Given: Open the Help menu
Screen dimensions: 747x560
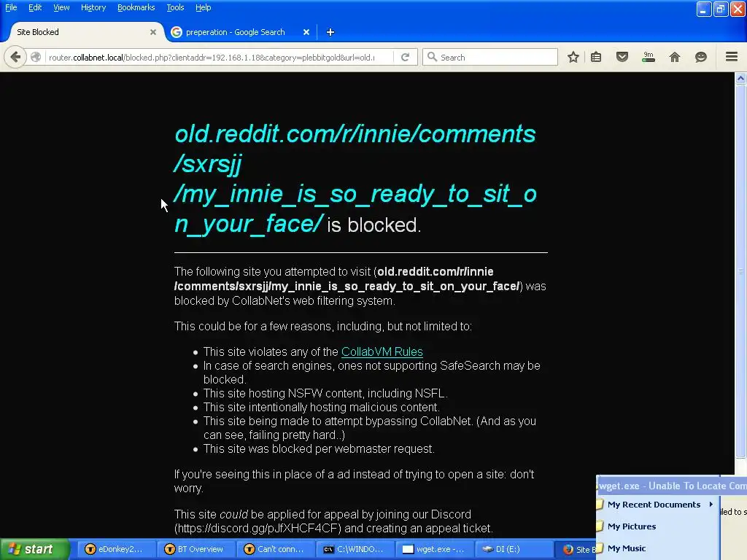Looking at the screenshot, I should coord(203,7).
